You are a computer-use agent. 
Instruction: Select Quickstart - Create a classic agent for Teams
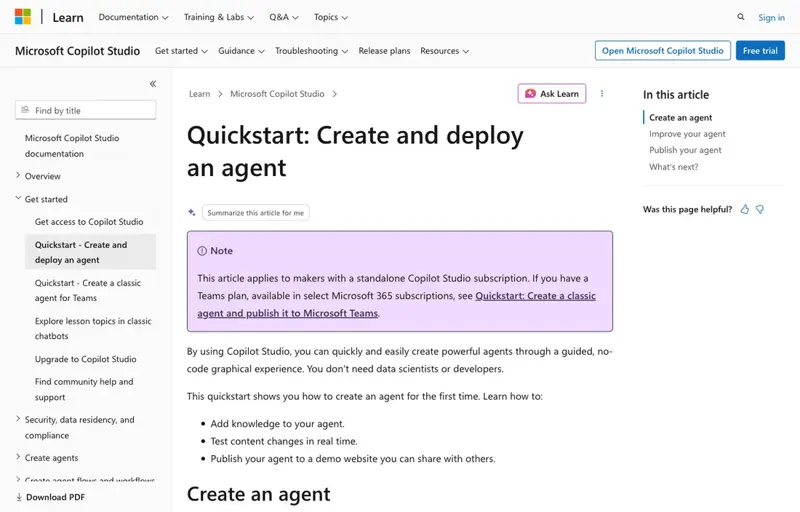coord(88,290)
